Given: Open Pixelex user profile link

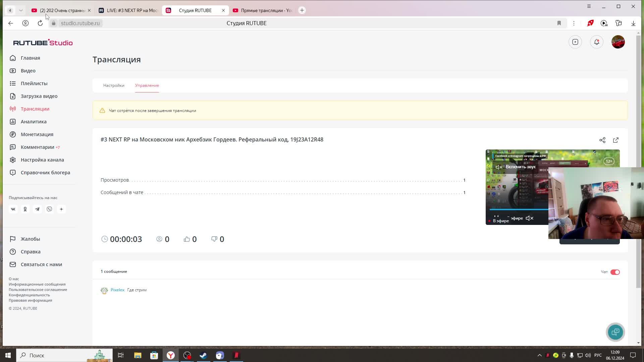Looking at the screenshot, I should 117,290.
